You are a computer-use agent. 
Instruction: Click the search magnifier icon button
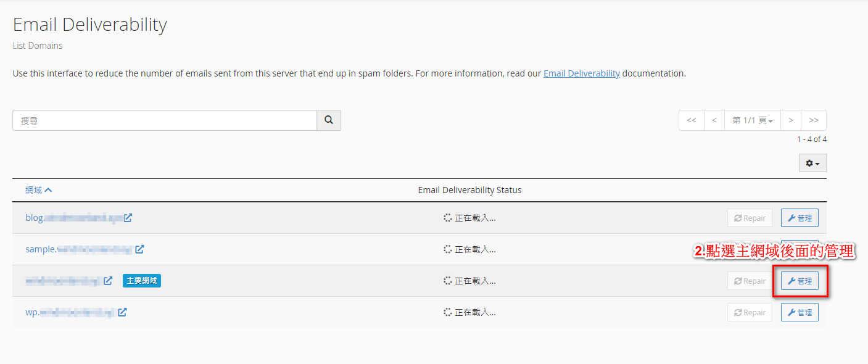[x=329, y=120]
